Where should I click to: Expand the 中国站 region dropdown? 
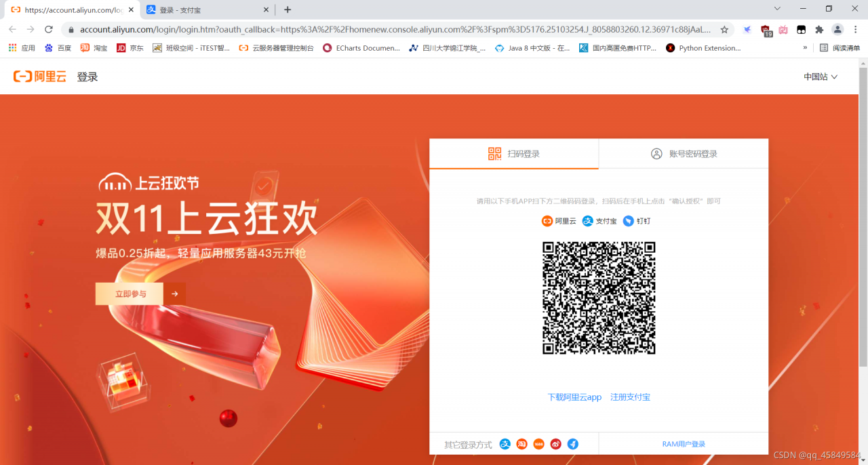[x=821, y=77]
